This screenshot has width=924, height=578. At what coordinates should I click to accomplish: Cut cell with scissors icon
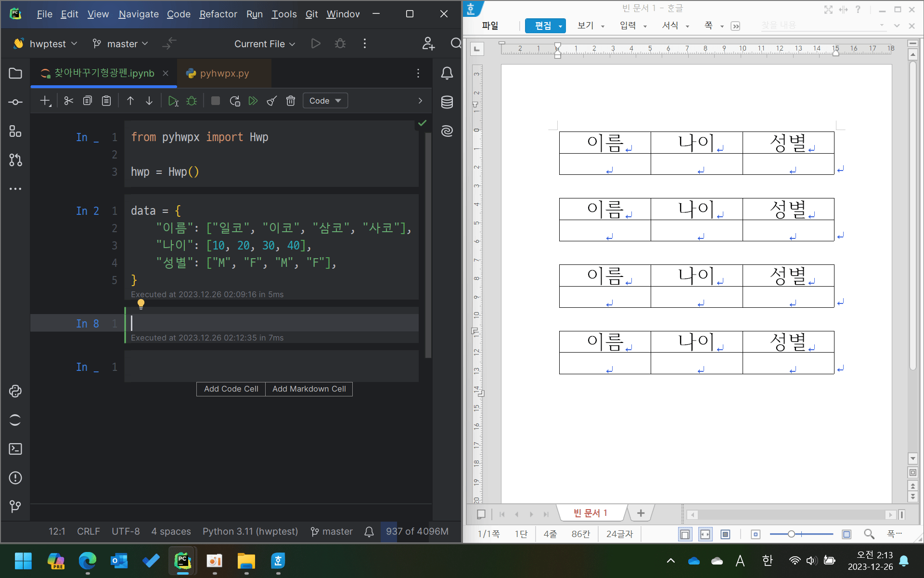68,101
